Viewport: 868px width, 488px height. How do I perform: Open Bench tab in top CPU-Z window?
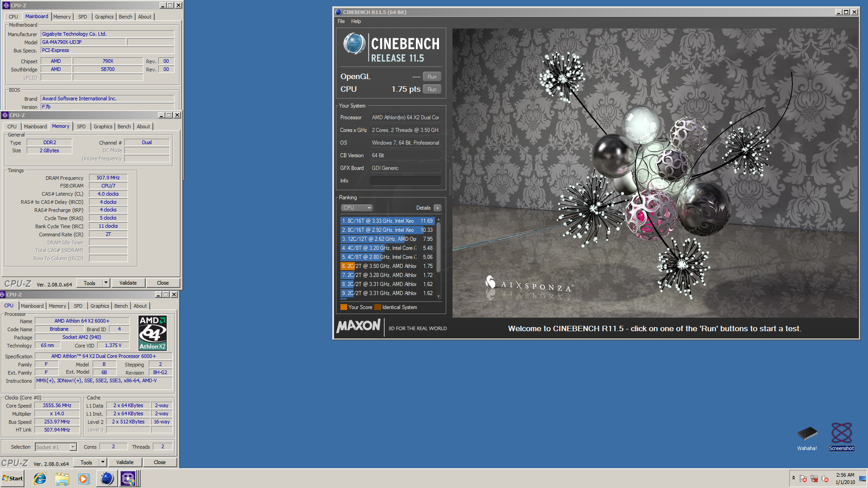coord(125,17)
